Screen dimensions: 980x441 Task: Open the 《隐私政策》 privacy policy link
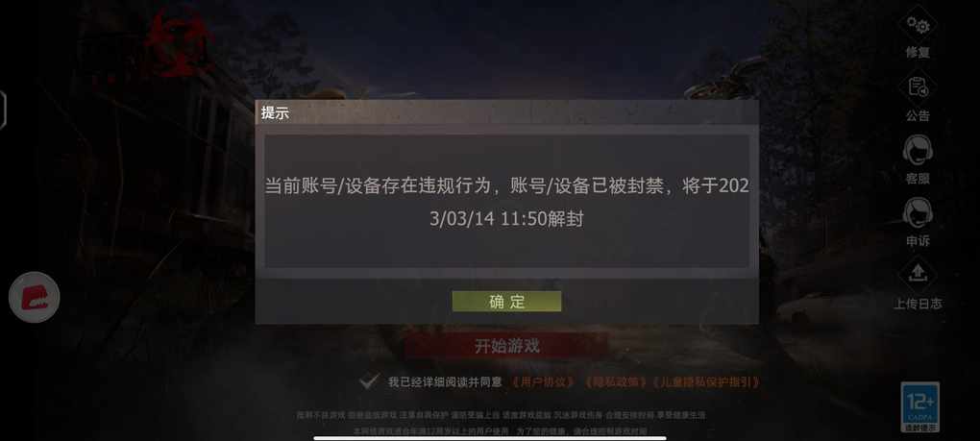[615, 381]
